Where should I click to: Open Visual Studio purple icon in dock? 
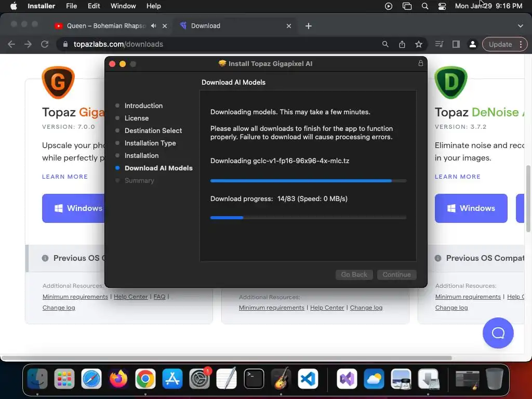pyautogui.click(x=347, y=379)
